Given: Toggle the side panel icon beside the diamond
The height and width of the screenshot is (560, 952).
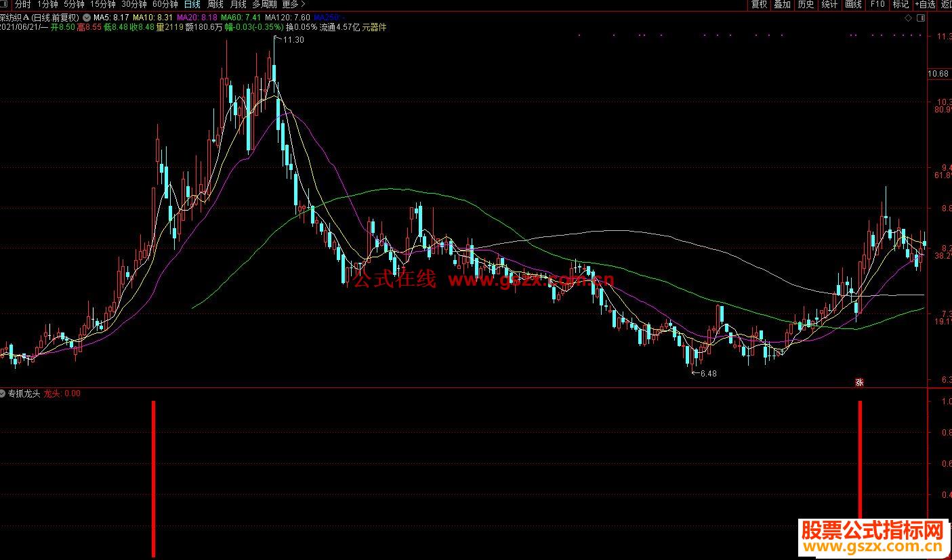Looking at the screenshot, I should point(919,18).
